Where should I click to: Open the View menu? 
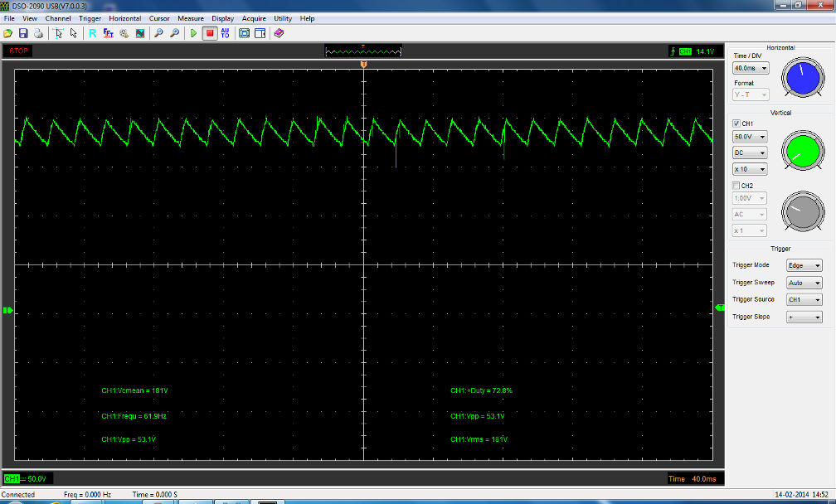[29, 18]
